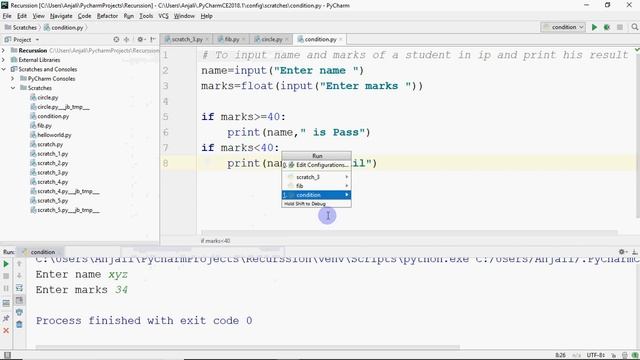Open Search Everywhere magnifier icon

(x=634, y=27)
